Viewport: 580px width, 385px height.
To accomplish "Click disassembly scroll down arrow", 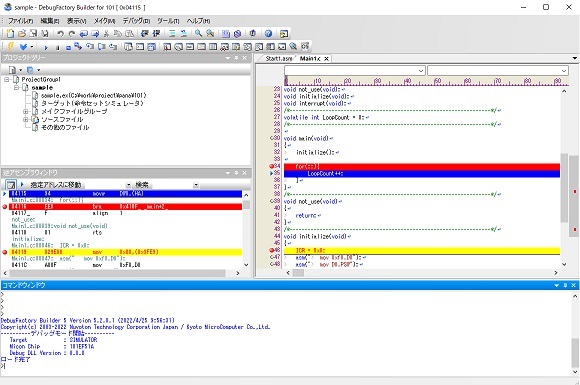I will click(246, 265).
